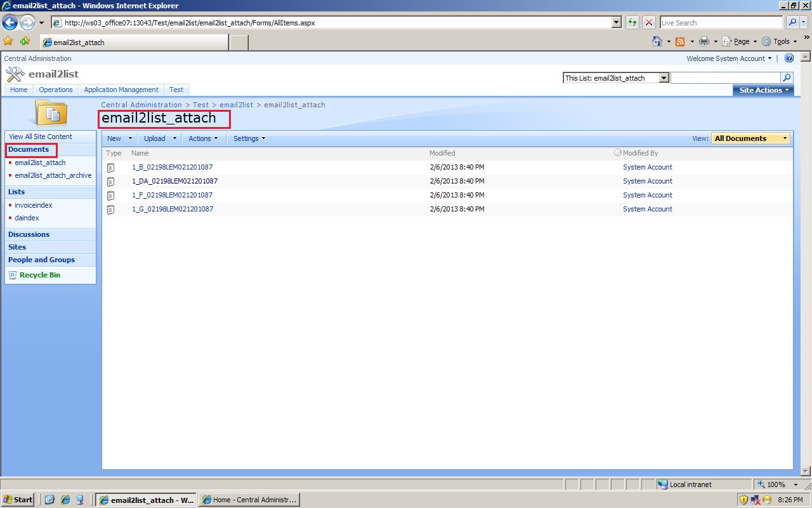Click the red Stop loading icon
This screenshot has height=508, width=812.
pyautogui.click(x=649, y=22)
